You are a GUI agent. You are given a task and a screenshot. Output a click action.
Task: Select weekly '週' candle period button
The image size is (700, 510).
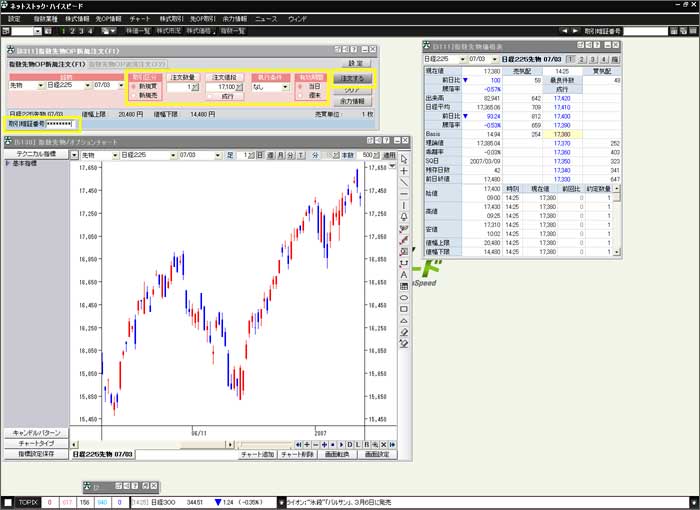tap(271, 155)
